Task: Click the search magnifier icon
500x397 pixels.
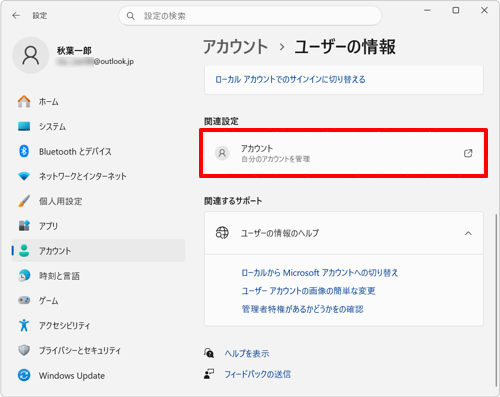Action: tap(131, 16)
